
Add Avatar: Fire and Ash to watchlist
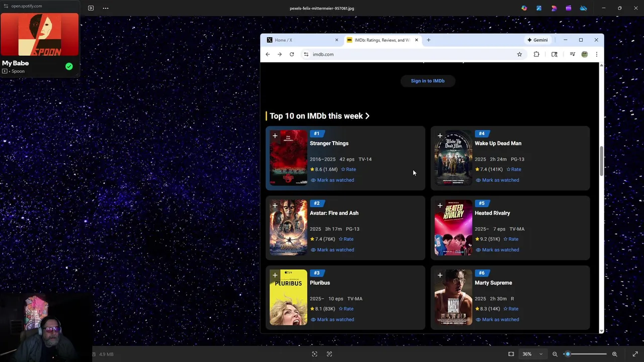coord(275,206)
